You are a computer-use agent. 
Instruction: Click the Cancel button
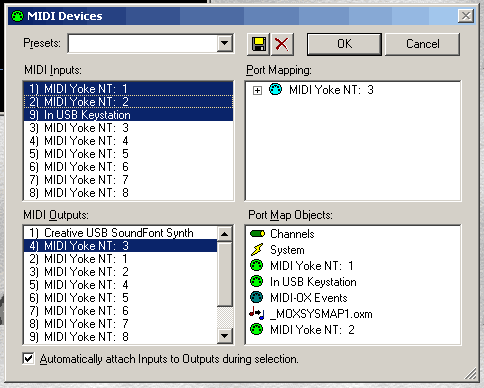tap(423, 44)
